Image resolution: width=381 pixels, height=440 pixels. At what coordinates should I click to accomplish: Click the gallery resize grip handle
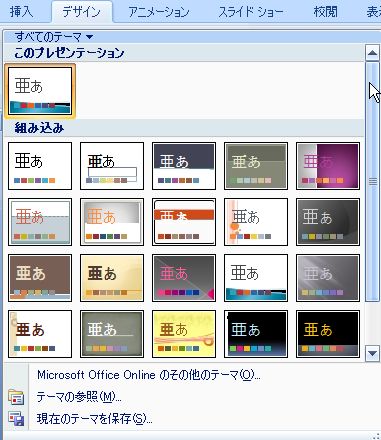pyautogui.click(x=376, y=436)
